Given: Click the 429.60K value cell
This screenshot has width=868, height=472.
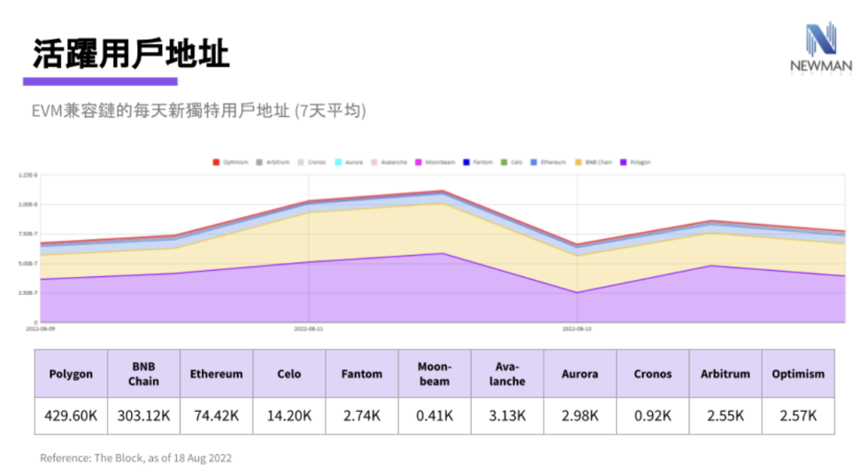Looking at the screenshot, I should coord(71,415).
